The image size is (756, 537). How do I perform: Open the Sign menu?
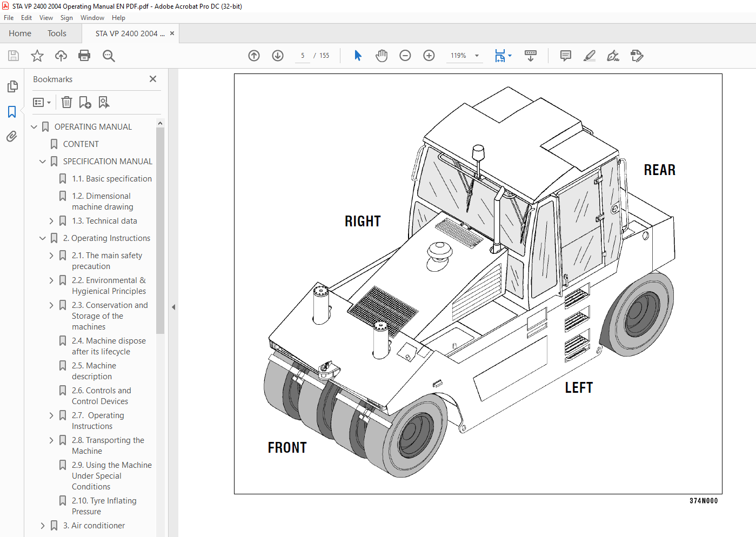66,18
